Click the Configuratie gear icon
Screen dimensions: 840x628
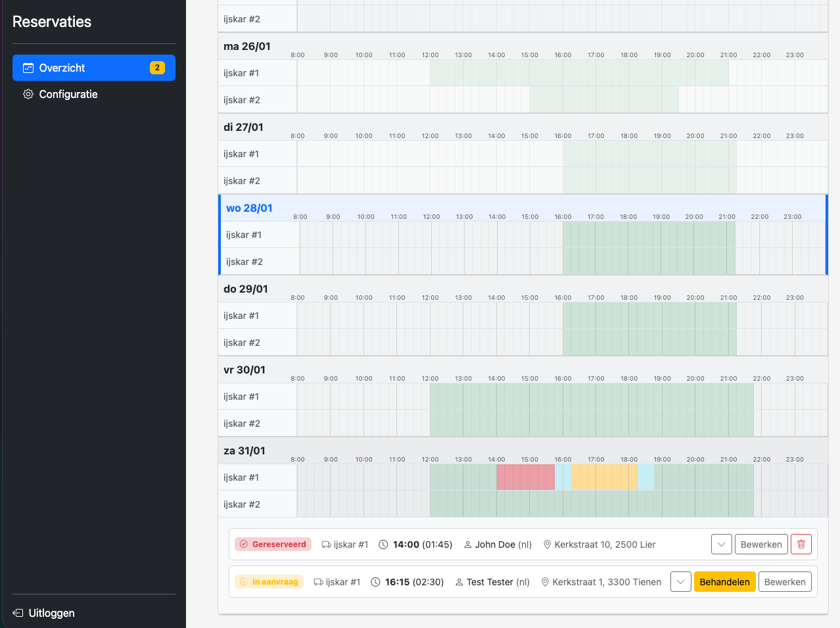pyautogui.click(x=28, y=94)
